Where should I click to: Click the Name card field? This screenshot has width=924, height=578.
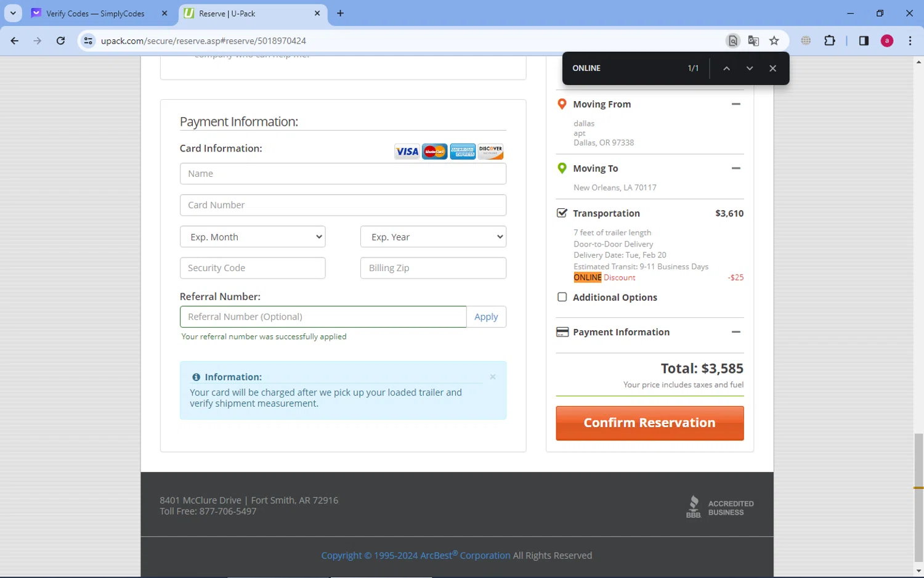[342, 174]
